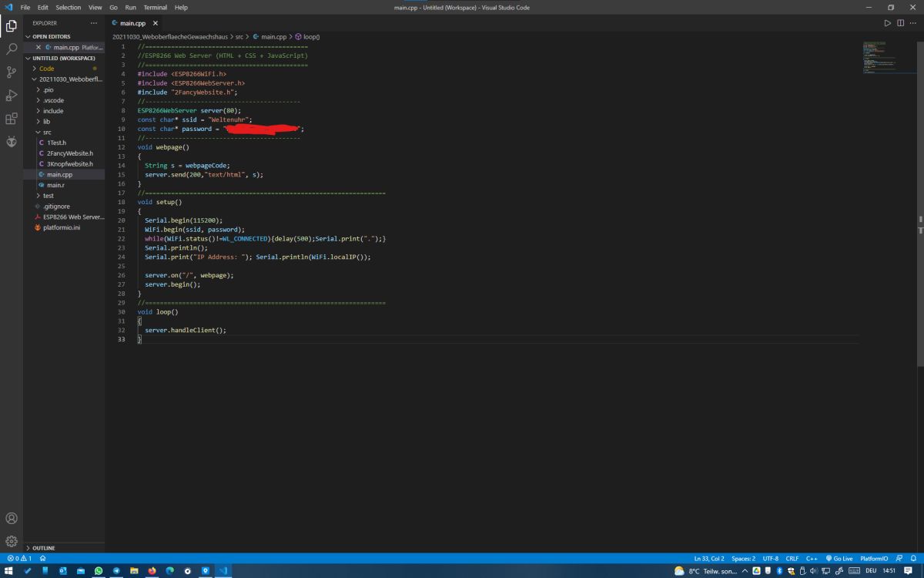Click the Ln 33, Col 2 indicator
This screenshot has width=924, height=578.
[709, 558]
